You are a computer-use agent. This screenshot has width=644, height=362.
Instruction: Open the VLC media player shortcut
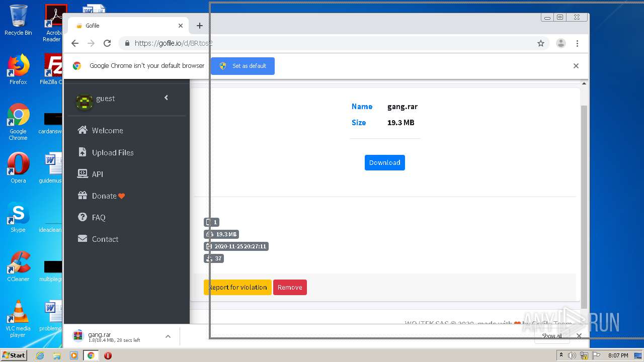(18, 319)
